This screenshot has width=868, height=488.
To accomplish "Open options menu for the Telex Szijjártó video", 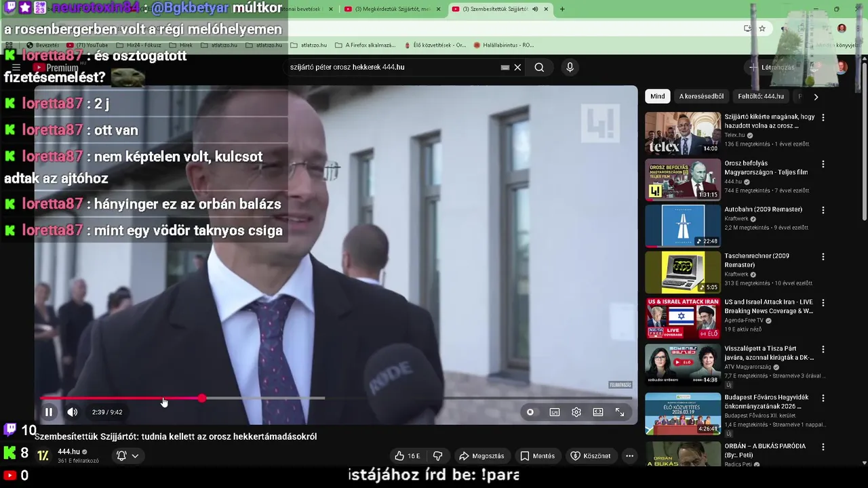I will tap(823, 117).
